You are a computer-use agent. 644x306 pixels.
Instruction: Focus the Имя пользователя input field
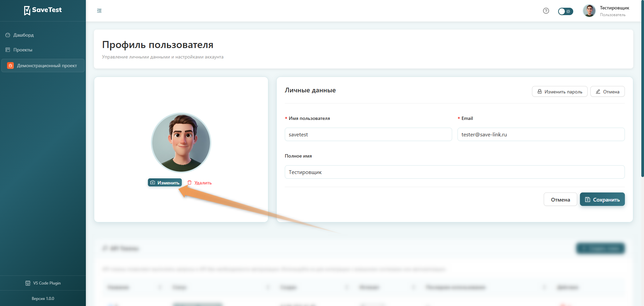tap(368, 134)
